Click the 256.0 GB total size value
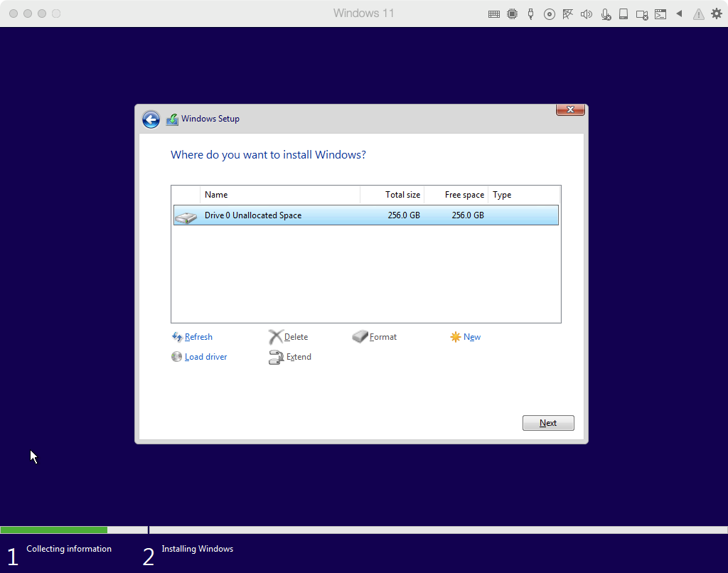The height and width of the screenshot is (573, 728). point(404,215)
